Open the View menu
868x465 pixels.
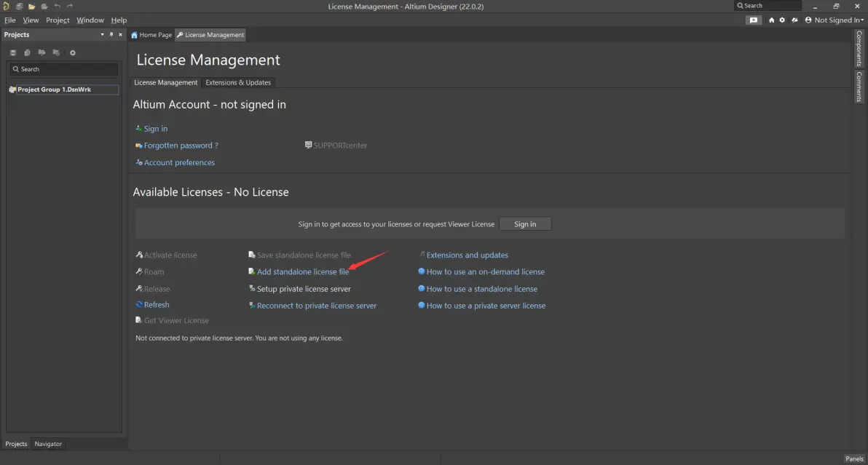tap(31, 20)
